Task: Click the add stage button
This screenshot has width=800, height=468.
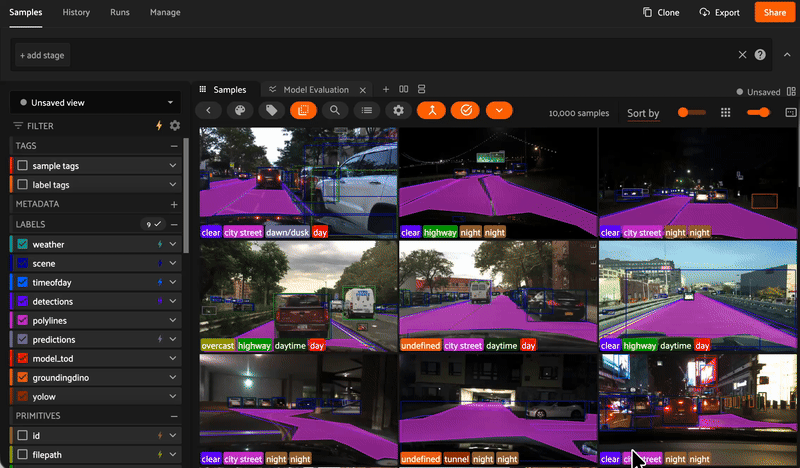Action: coord(42,55)
